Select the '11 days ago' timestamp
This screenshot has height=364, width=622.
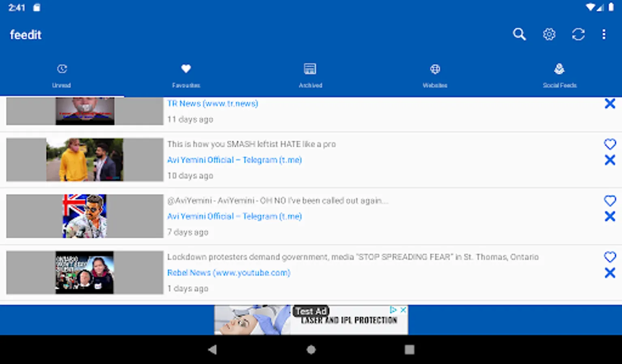[x=190, y=119]
